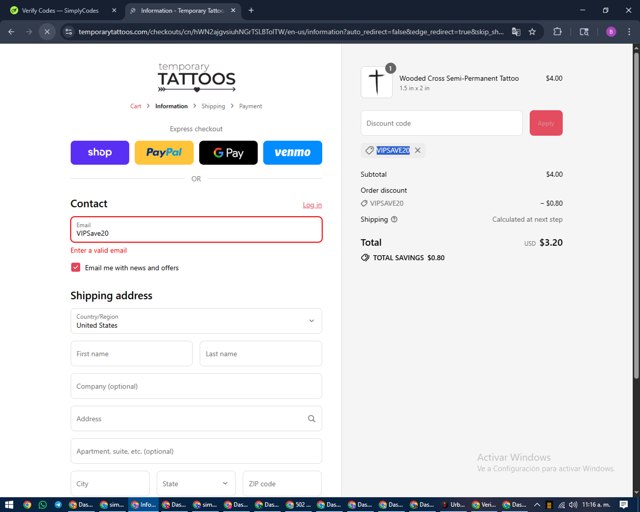Bookmark this page with the star icon
The image size is (640, 512).
click(x=532, y=31)
